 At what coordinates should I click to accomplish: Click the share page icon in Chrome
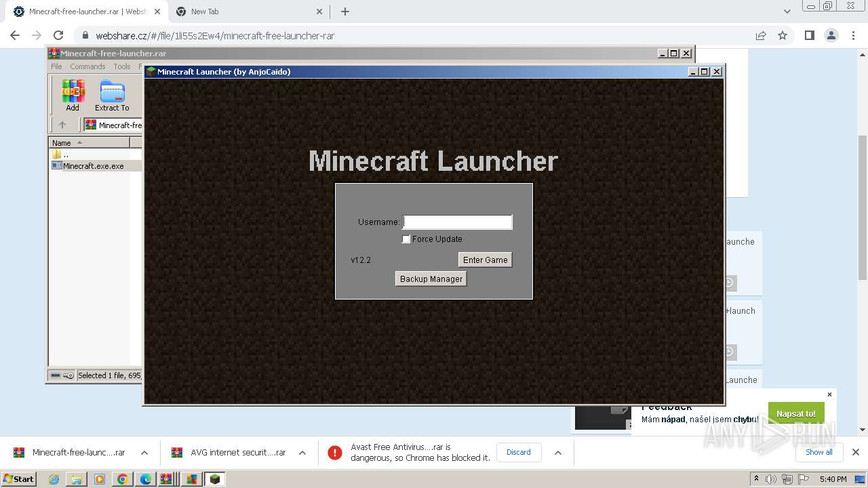pyautogui.click(x=761, y=35)
